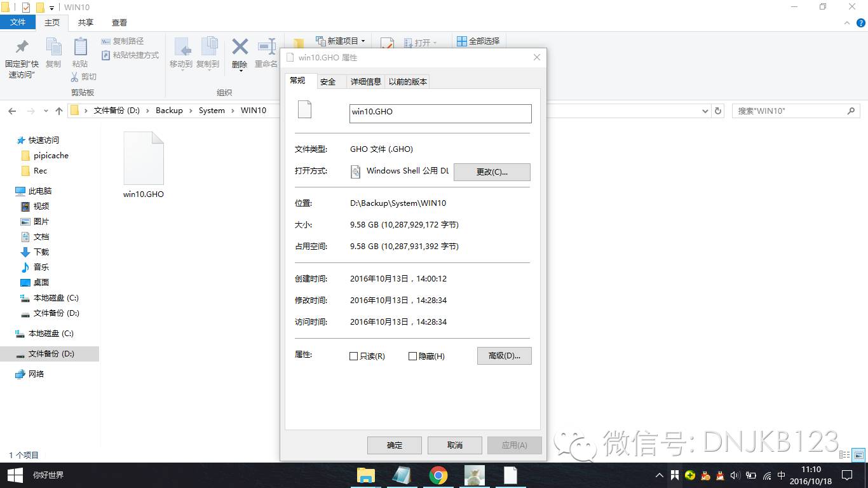Open the Action Center notification icon
The image size is (868, 488).
[847, 475]
